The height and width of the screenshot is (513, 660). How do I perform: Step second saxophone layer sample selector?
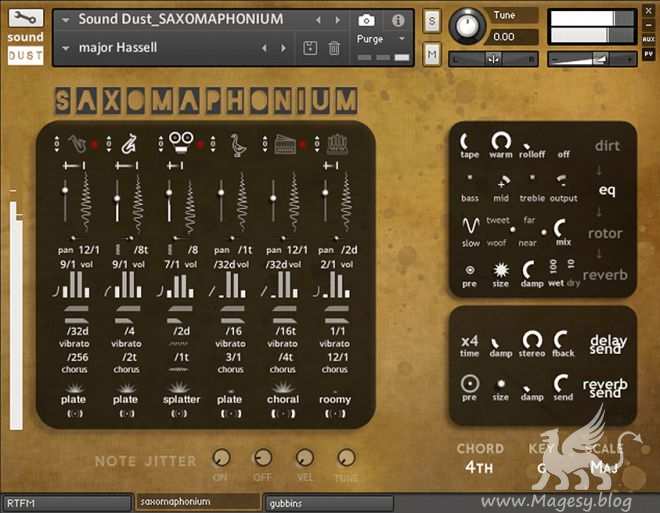[x=109, y=144]
